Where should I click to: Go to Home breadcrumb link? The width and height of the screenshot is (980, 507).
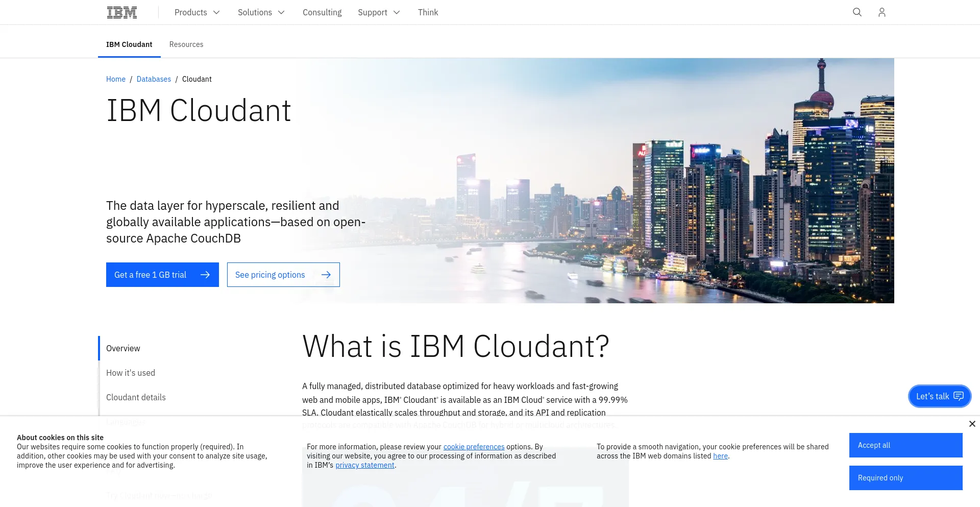tap(116, 79)
